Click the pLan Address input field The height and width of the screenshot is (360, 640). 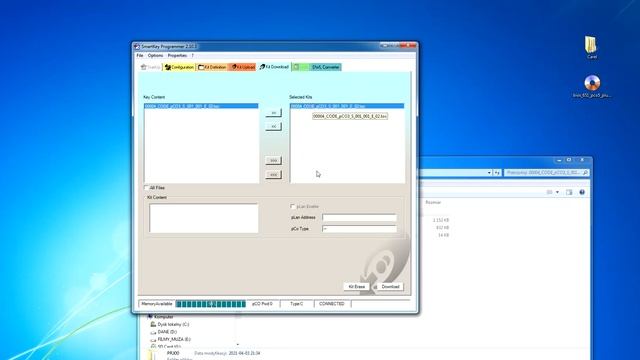click(x=359, y=218)
